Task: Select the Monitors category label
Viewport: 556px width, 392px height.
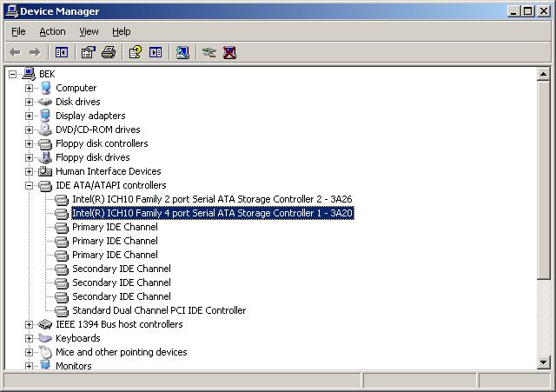Action: coord(73,366)
